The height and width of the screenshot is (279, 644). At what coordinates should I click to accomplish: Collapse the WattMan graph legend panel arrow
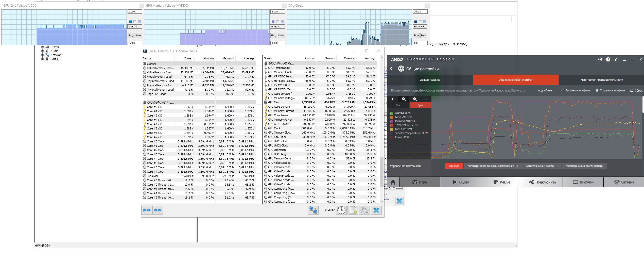[393, 99]
